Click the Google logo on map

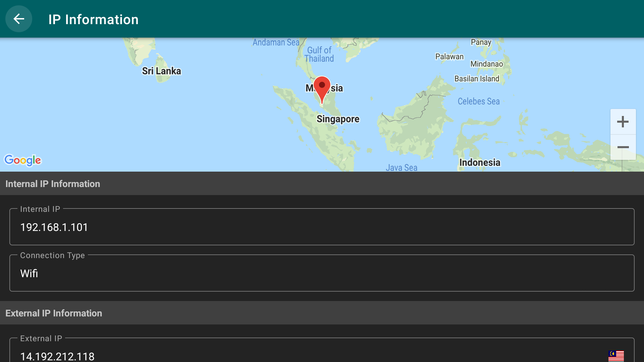pyautogui.click(x=22, y=160)
